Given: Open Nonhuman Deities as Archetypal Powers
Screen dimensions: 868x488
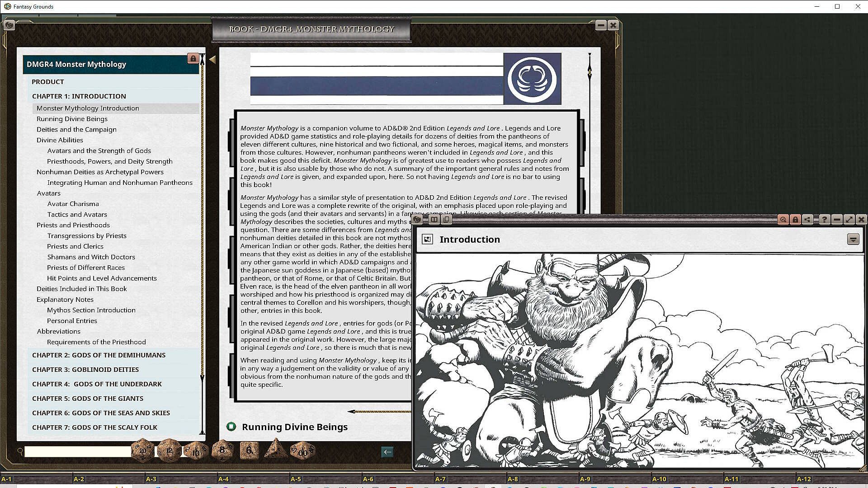Looking at the screenshot, I should tap(100, 172).
